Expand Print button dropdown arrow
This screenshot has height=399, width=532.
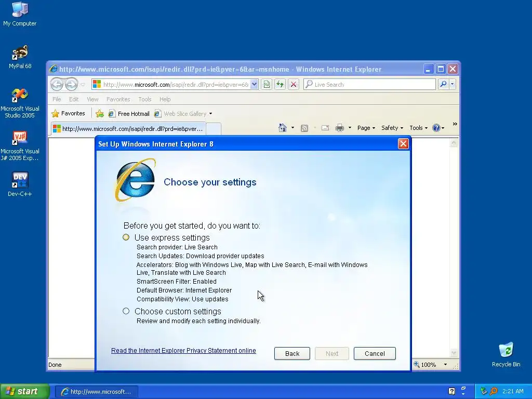pos(350,128)
